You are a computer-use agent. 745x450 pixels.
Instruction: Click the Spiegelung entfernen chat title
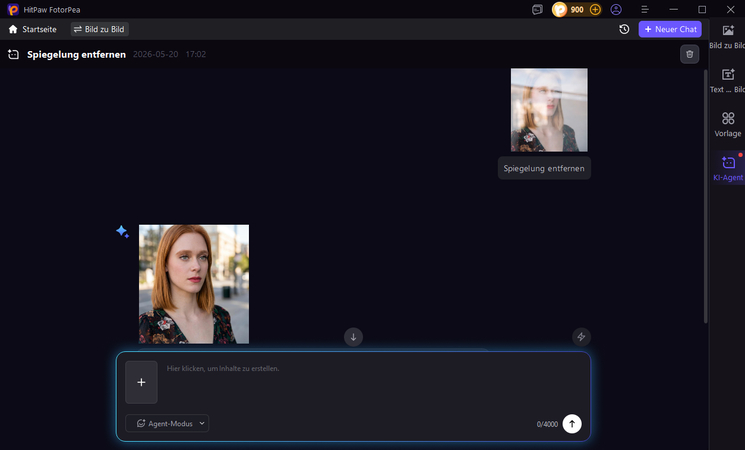tap(76, 54)
